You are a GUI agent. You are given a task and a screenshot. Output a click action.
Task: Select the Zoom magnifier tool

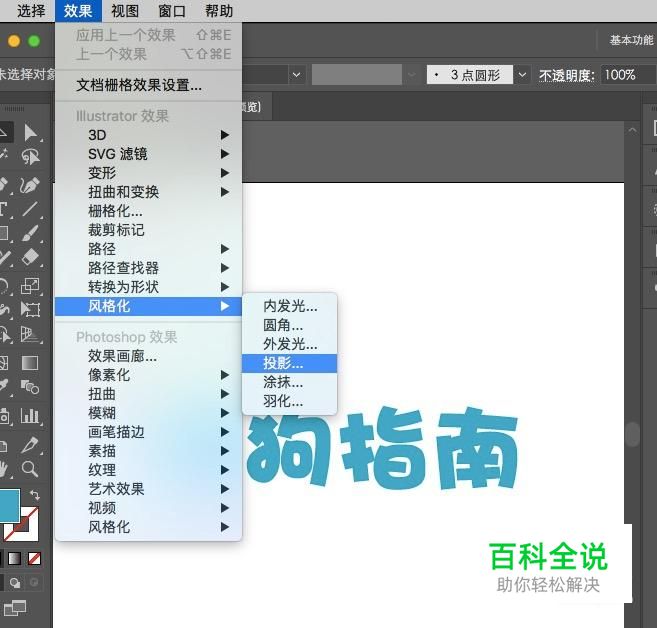coord(30,468)
